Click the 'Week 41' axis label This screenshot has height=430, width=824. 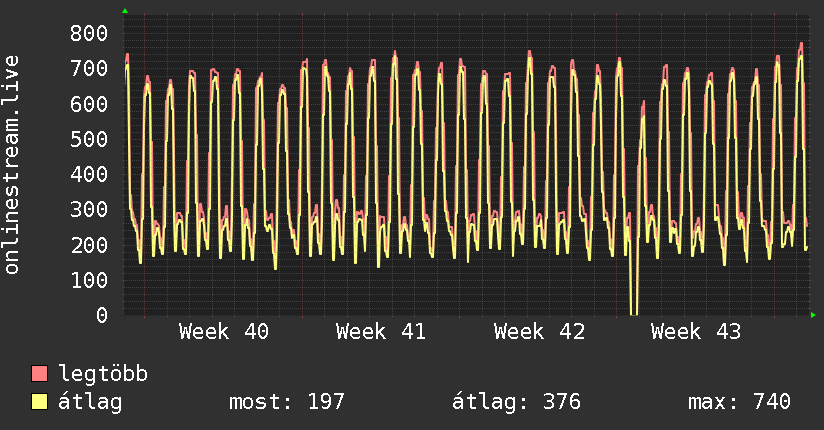tap(381, 332)
